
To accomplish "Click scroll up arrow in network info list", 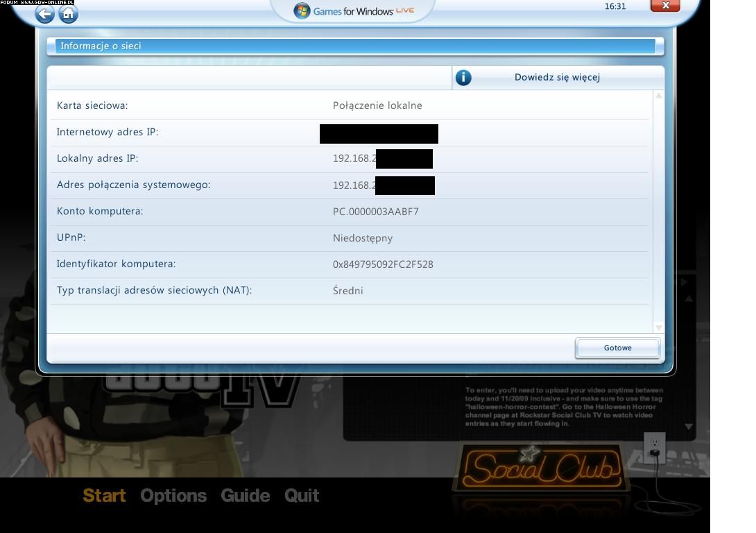I will 659,96.
